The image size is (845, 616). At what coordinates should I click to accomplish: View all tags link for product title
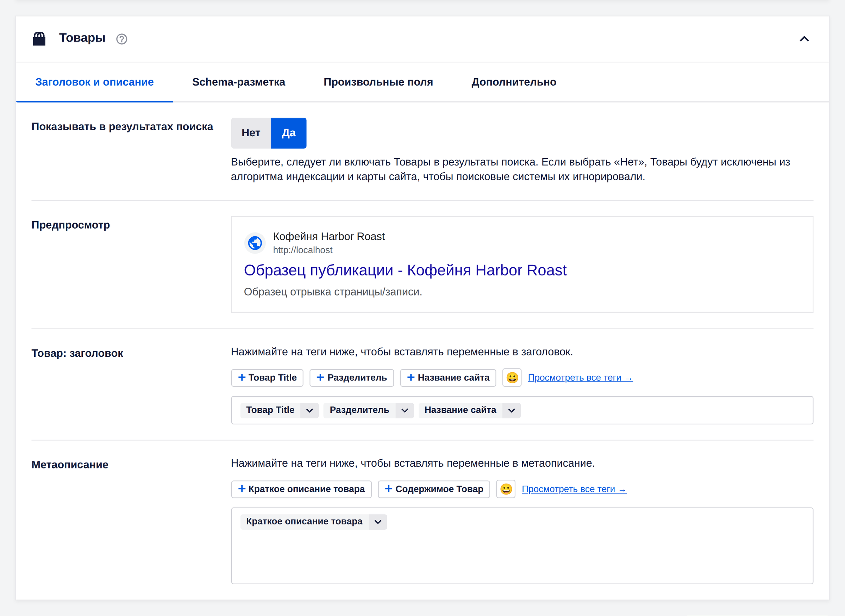[580, 378]
